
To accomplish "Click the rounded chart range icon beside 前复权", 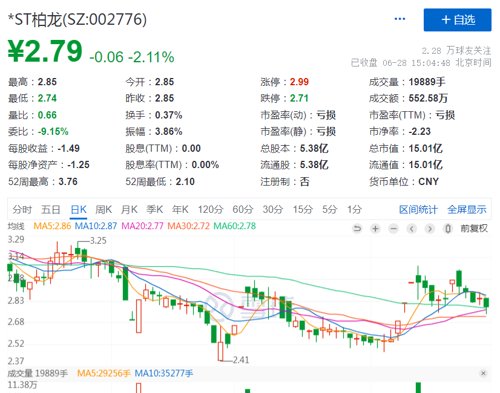I will pos(448,229).
